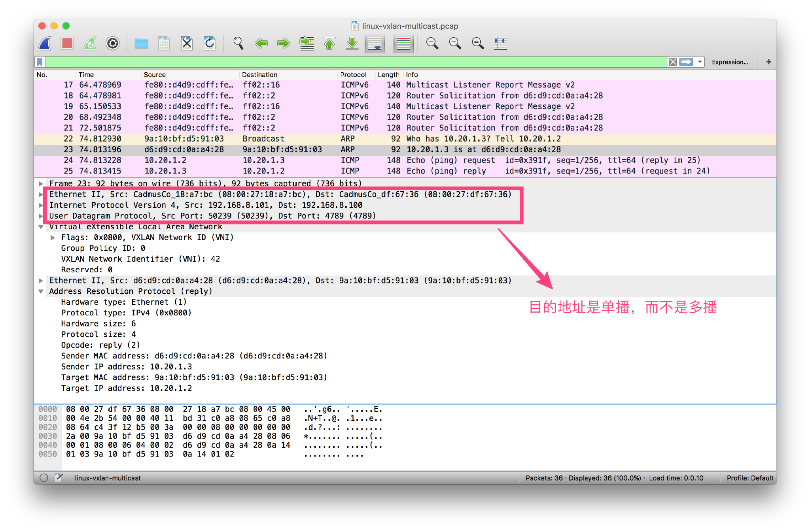The image size is (810, 532).
Task: Open display filter history dropdown
Action: (x=700, y=62)
